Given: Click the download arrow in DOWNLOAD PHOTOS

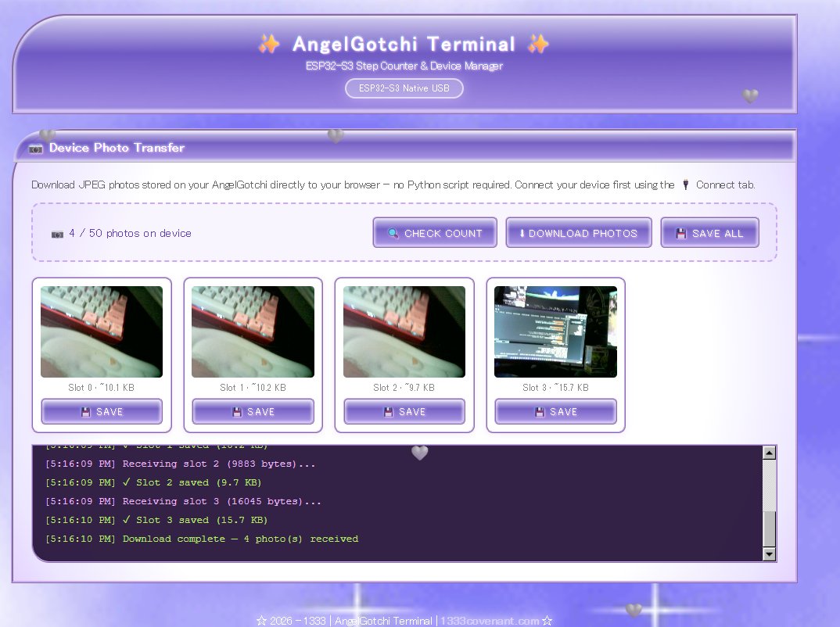Looking at the screenshot, I should (522, 234).
